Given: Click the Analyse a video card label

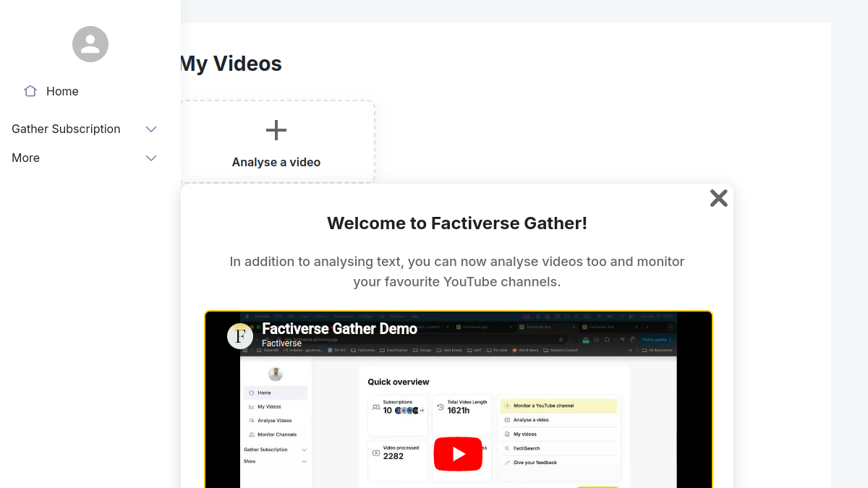Looking at the screenshot, I should point(276,162).
